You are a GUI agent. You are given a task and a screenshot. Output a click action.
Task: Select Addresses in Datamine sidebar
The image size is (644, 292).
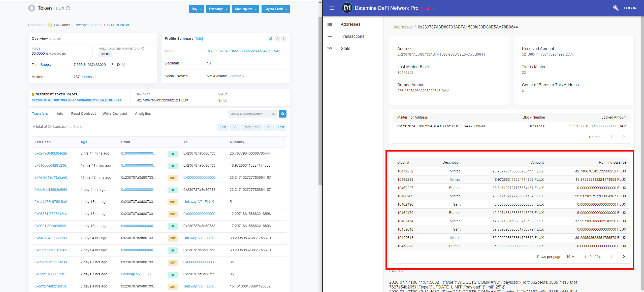pos(353,24)
